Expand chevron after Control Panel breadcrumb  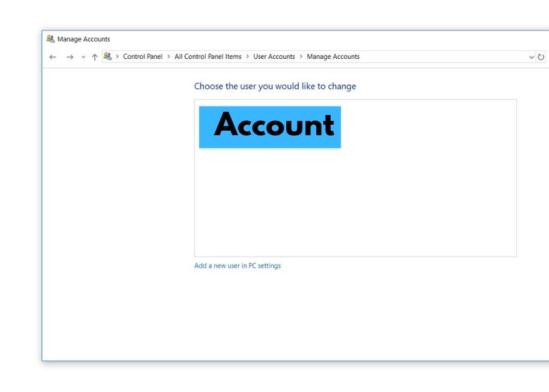pos(169,57)
